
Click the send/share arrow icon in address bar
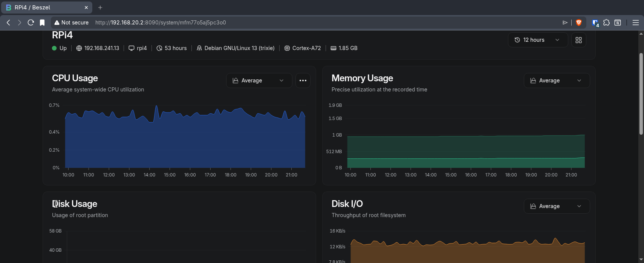pos(565,23)
